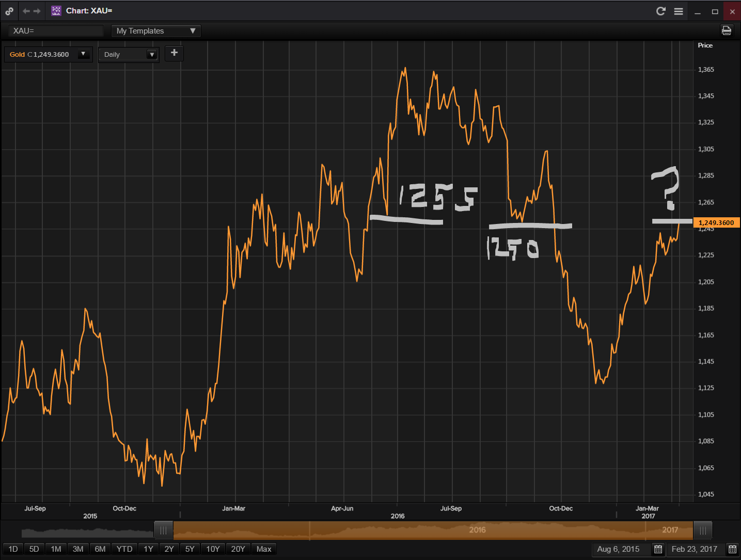Click the XAU= symbol input field
This screenshot has width=741, height=560.
56,31
